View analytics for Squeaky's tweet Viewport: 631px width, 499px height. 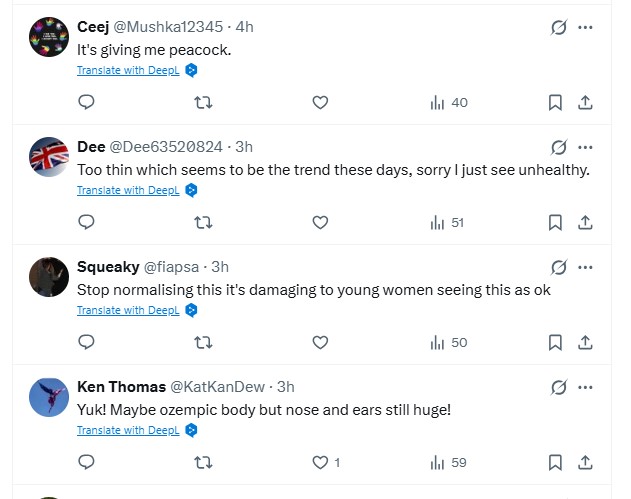tap(448, 342)
